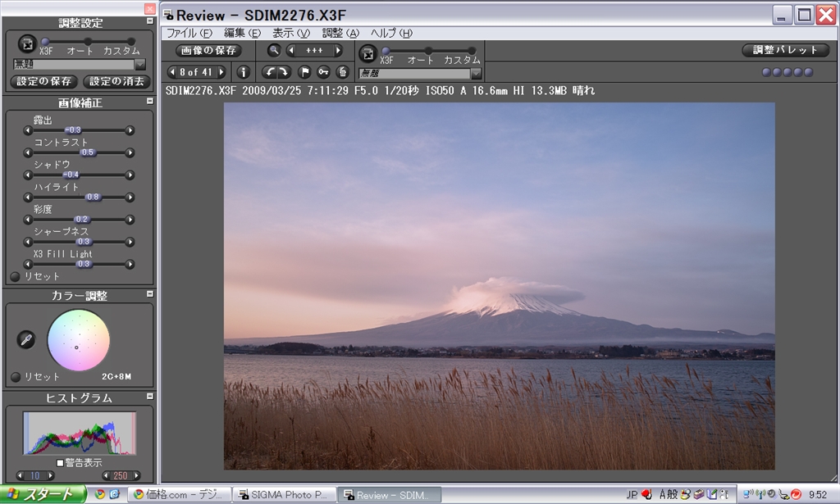Open the 調整(A) menu

tap(340, 33)
